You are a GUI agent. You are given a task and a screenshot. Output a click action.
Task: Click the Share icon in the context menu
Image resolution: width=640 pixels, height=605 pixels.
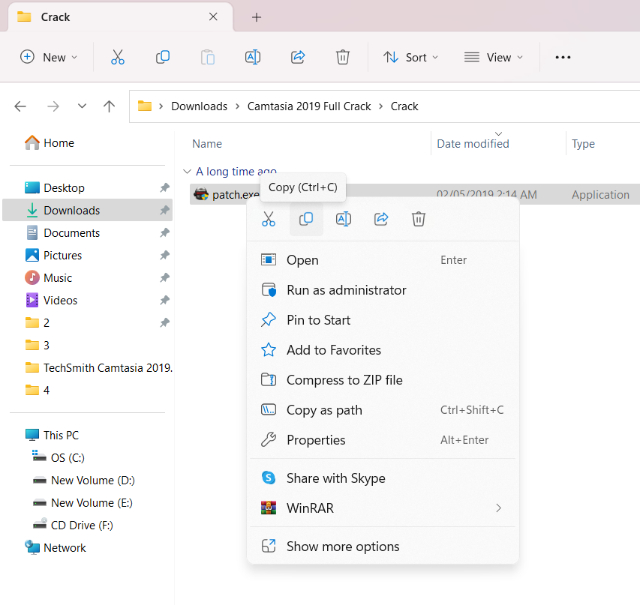tap(381, 219)
